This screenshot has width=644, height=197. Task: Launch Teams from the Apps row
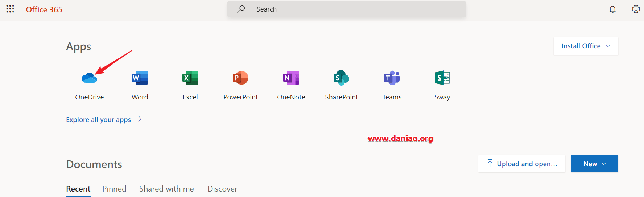[x=392, y=78]
